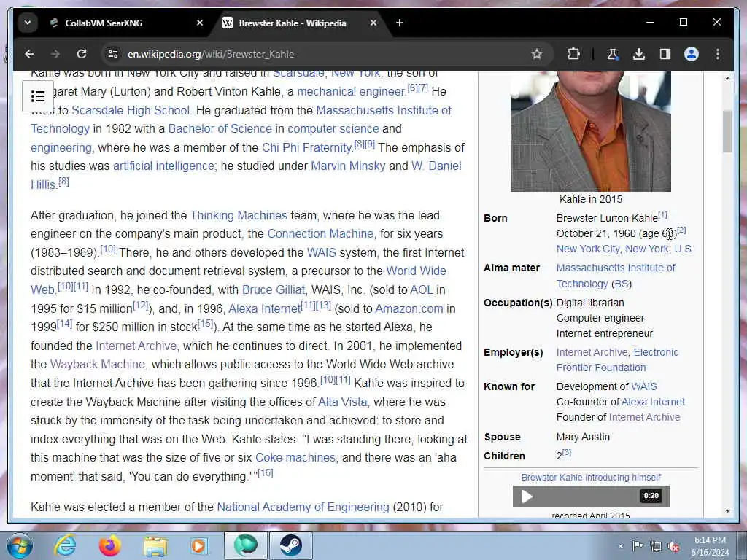Screen dimensions: 747x560
Task: Open Action Center flag tray icon
Action: coord(638,545)
